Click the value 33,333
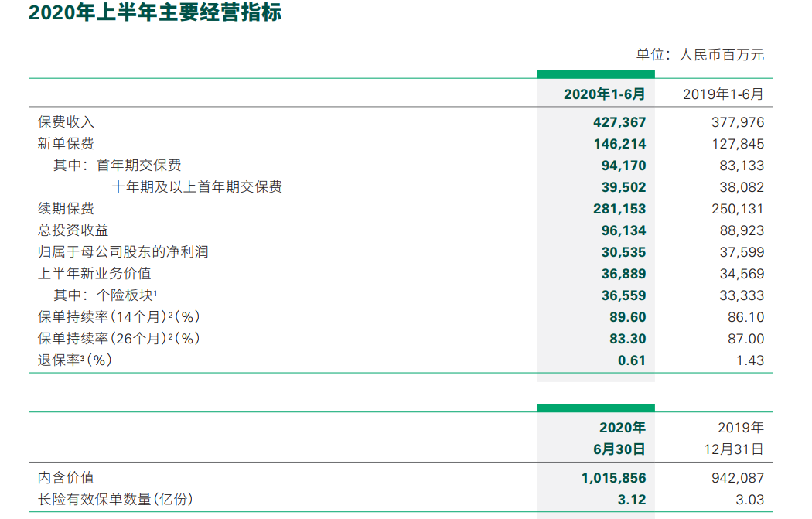The height and width of the screenshot is (519, 812). 742,296
